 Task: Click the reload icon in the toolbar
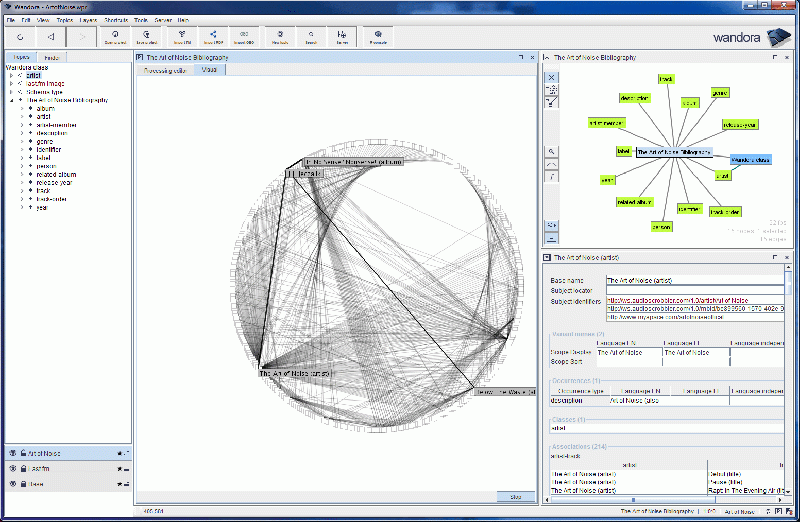[x=19, y=36]
